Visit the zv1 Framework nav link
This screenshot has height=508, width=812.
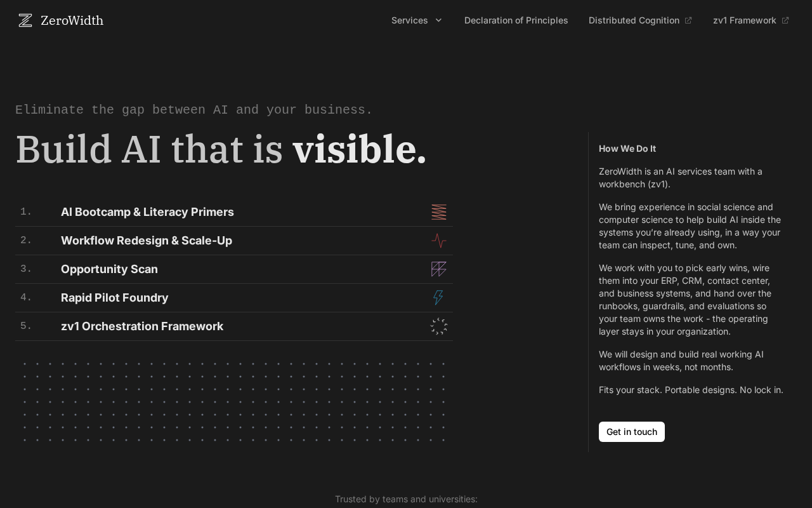744,20
